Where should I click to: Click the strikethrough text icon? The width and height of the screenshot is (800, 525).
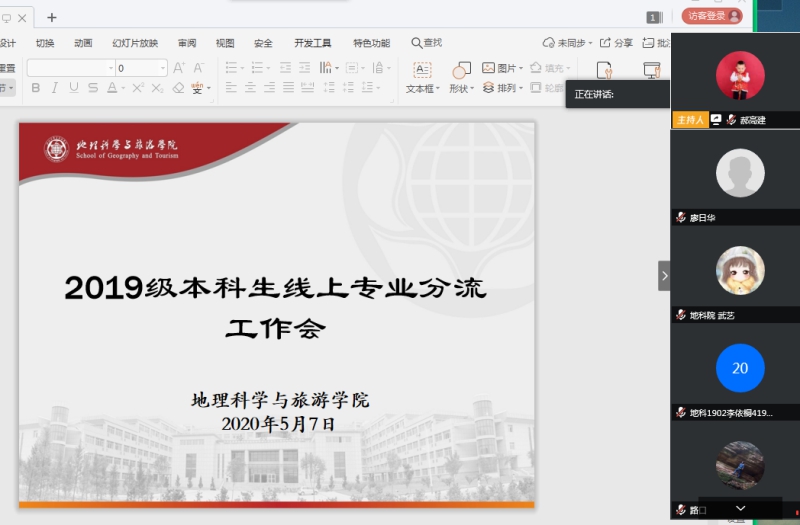(x=93, y=88)
